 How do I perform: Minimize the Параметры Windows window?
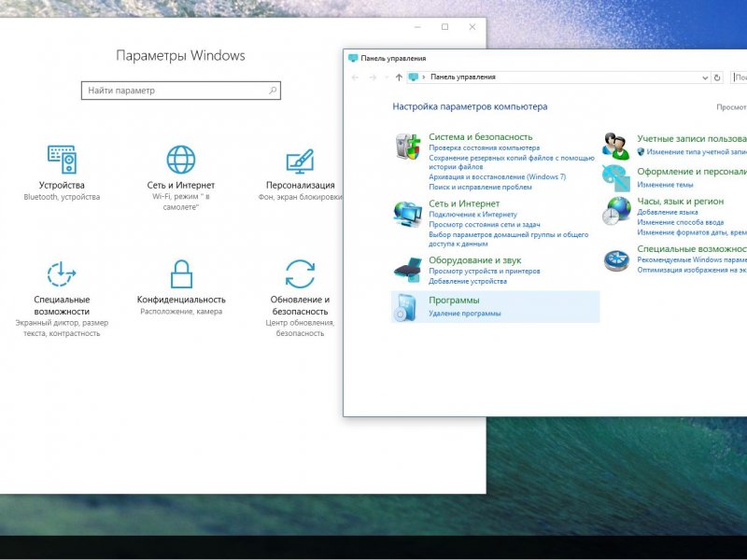(x=417, y=27)
